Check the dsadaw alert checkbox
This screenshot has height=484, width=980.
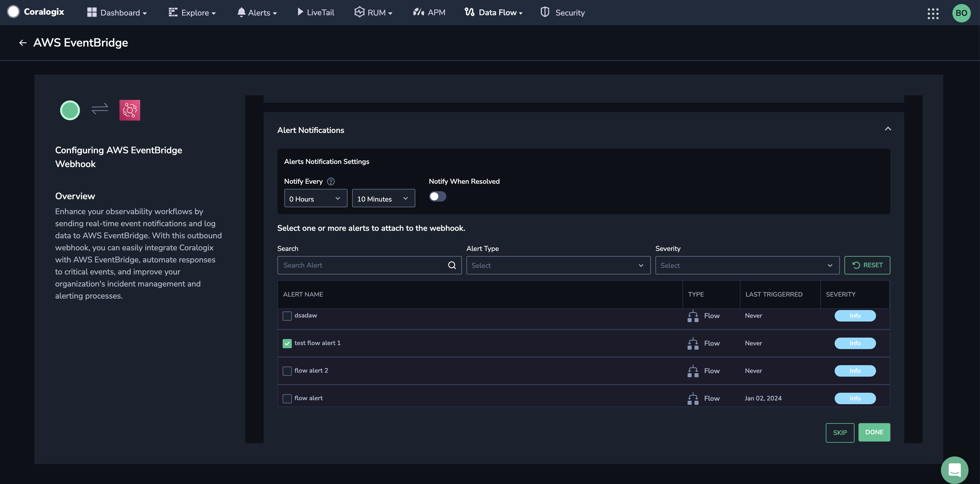[x=287, y=316]
